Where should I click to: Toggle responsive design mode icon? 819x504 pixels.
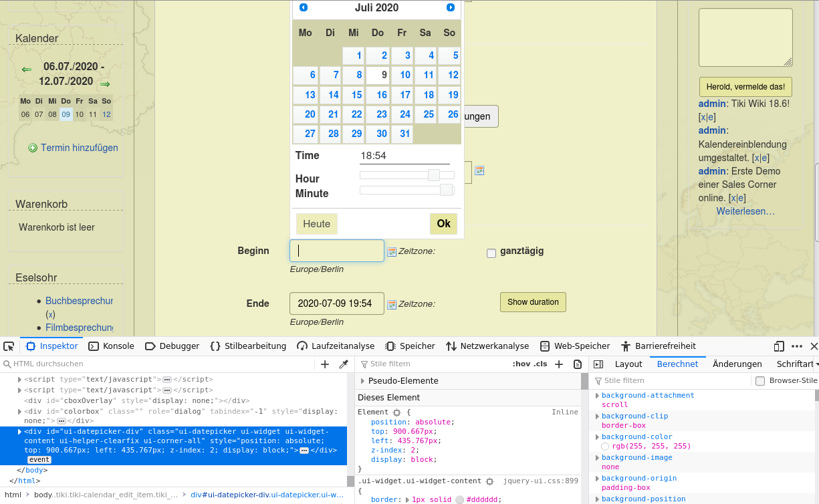779,346
